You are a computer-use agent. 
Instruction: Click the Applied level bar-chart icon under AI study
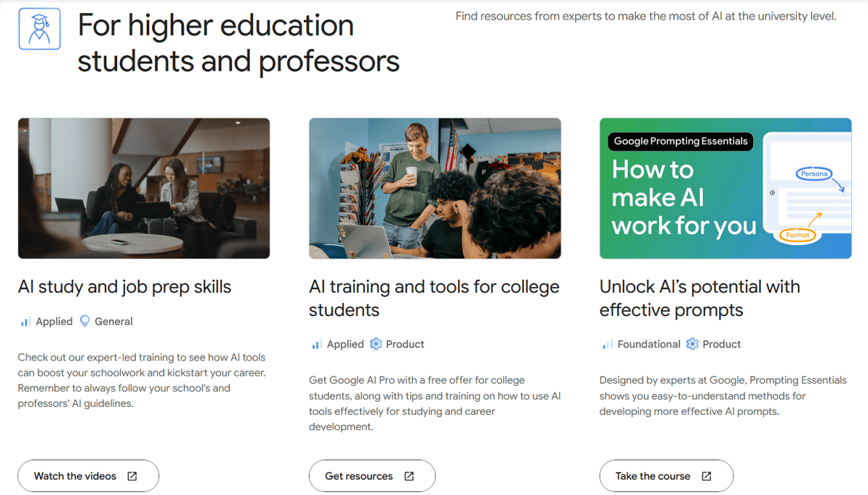coord(25,322)
